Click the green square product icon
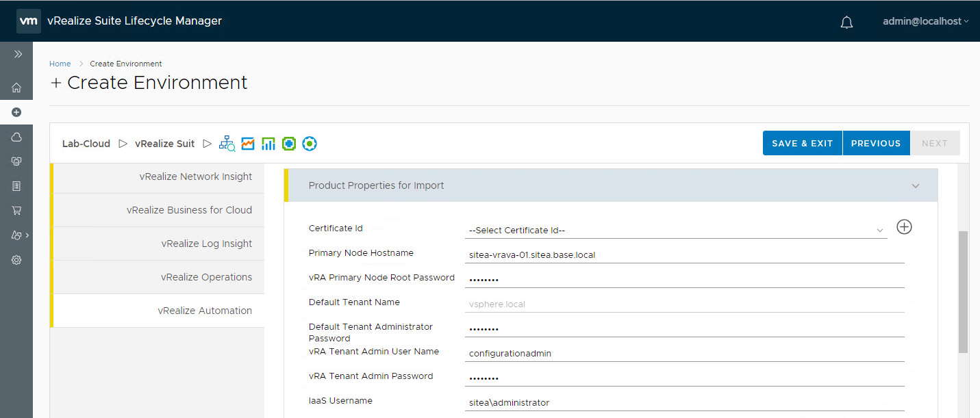This screenshot has height=418, width=980. click(x=289, y=144)
